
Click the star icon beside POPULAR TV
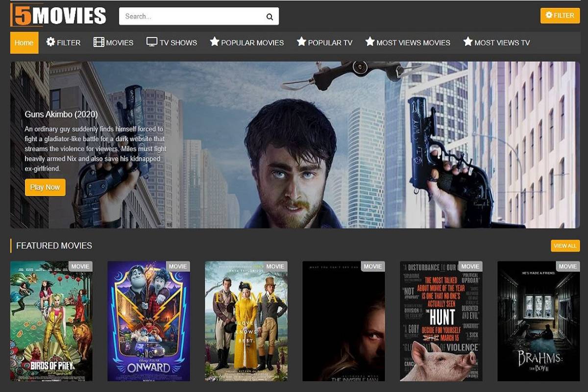pyautogui.click(x=301, y=42)
